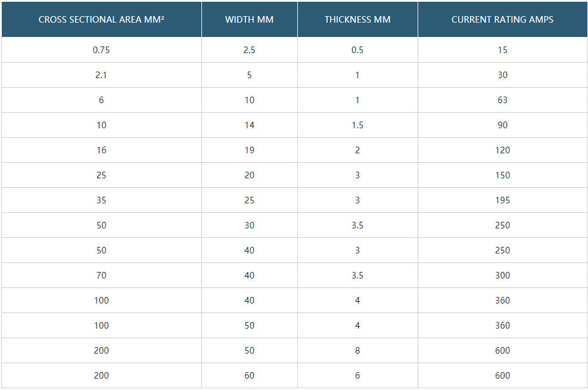The height and width of the screenshot is (390, 588).
Task: Click the Current Rating Amps column header
Action: pyautogui.click(x=502, y=19)
